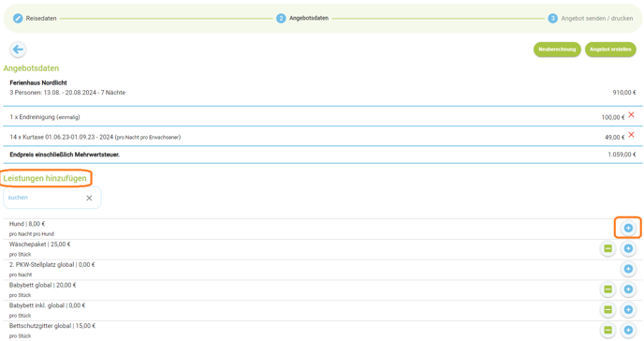Add Hund service with plus icon
Image resolution: width=644 pixels, height=341 pixels.
coord(628,228)
